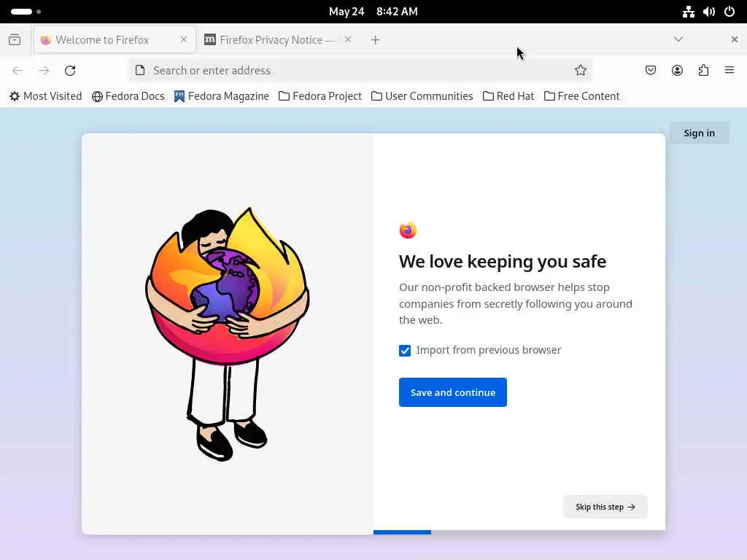The height and width of the screenshot is (560, 747).
Task: Uncheck Import from previous browser
Action: click(x=405, y=351)
